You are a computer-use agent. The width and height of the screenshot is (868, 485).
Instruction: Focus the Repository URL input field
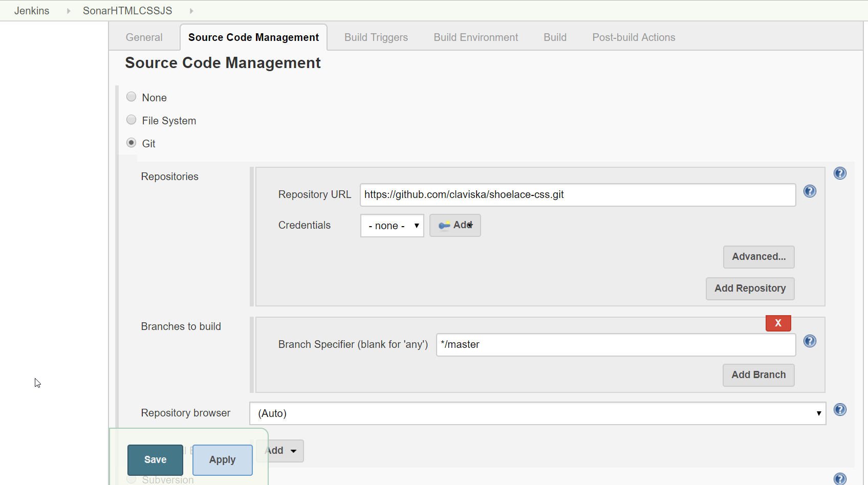[x=578, y=195]
